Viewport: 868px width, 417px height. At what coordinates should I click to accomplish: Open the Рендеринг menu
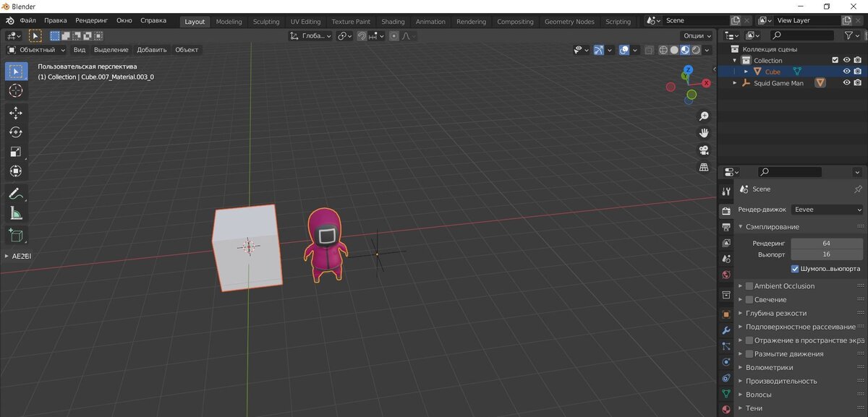coord(92,21)
